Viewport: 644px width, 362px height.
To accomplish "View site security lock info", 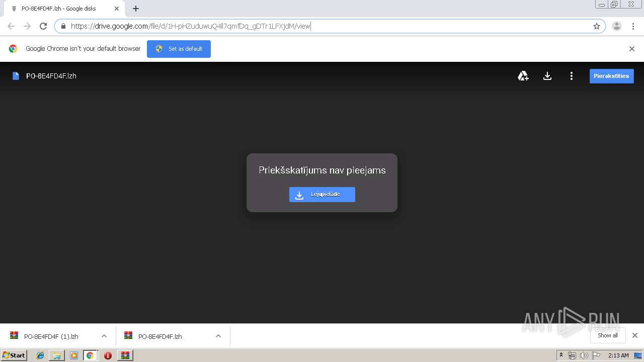I will 63,26.
